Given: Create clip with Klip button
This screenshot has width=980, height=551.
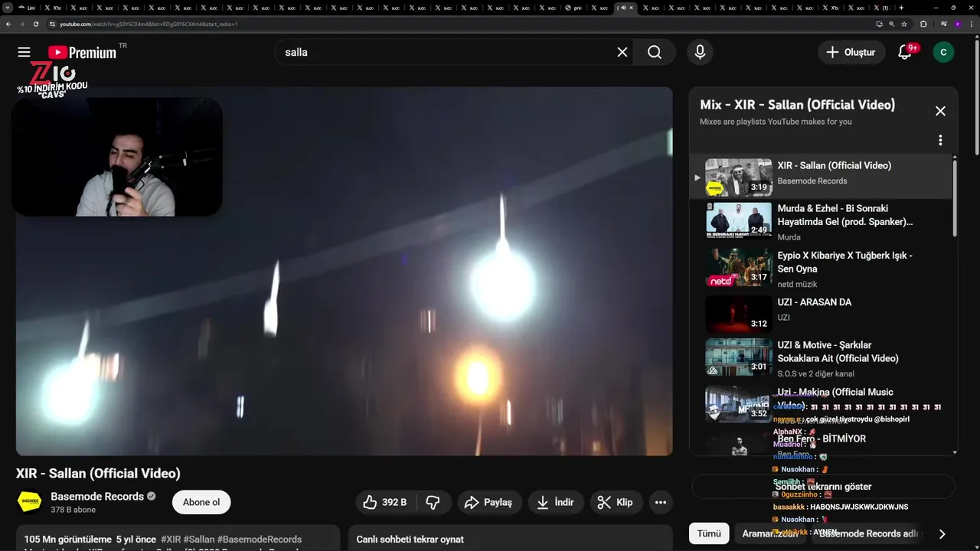Looking at the screenshot, I should click(x=615, y=502).
